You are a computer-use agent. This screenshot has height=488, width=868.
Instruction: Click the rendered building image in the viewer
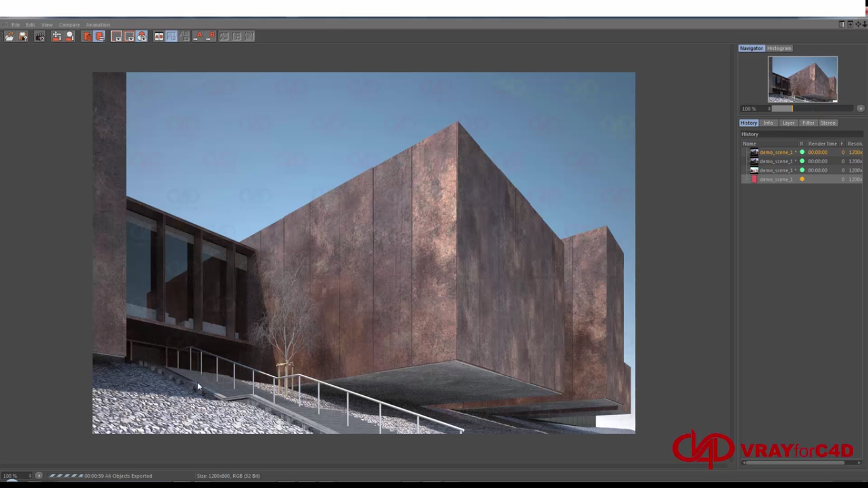tap(363, 253)
